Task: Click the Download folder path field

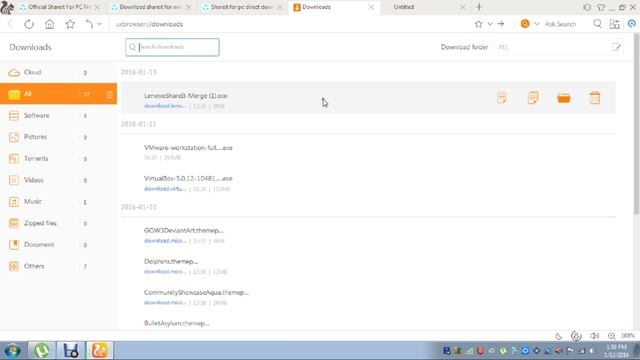Action: [x=553, y=47]
